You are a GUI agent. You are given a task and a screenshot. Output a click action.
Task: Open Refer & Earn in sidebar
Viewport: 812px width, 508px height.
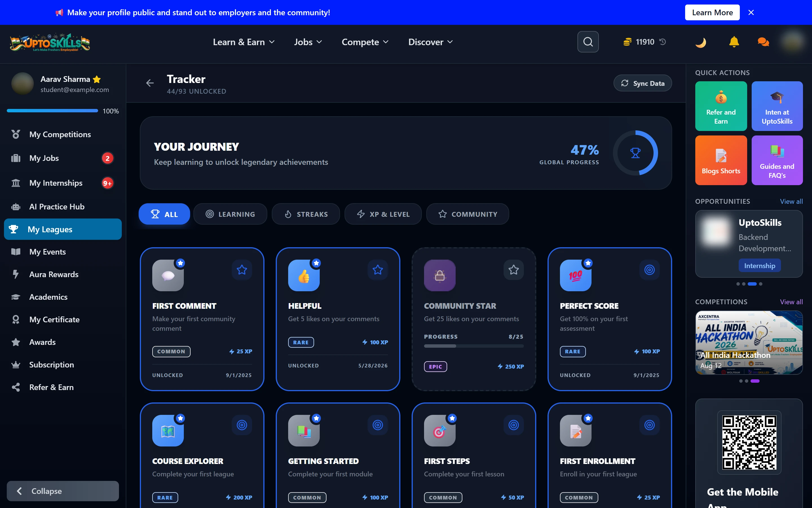[x=63, y=387]
